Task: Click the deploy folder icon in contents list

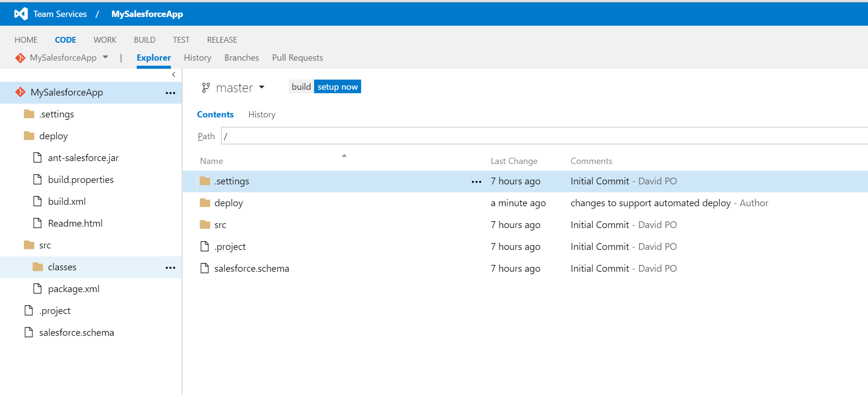Action: tap(205, 203)
